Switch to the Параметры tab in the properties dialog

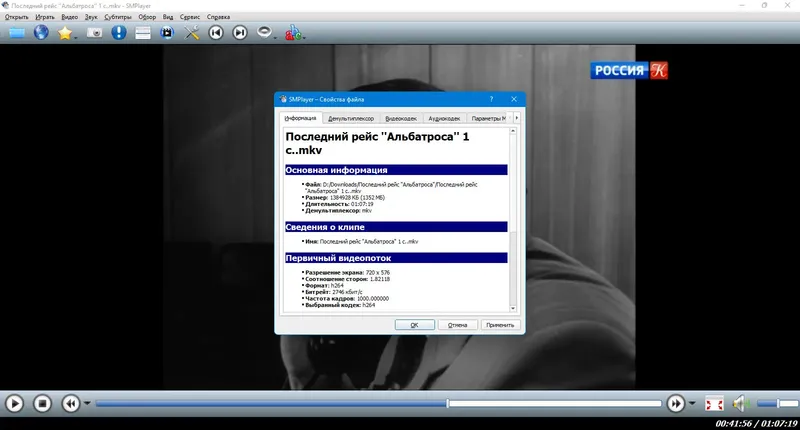489,118
